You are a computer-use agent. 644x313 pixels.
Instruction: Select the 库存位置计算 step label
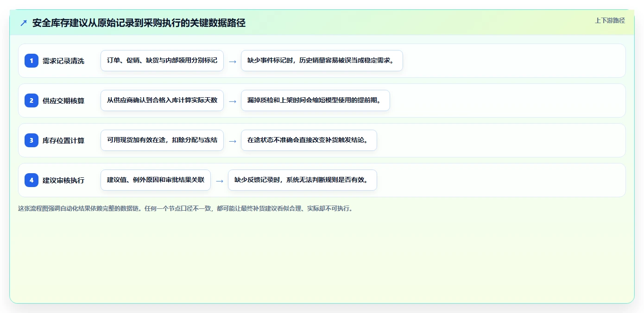pyautogui.click(x=63, y=140)
